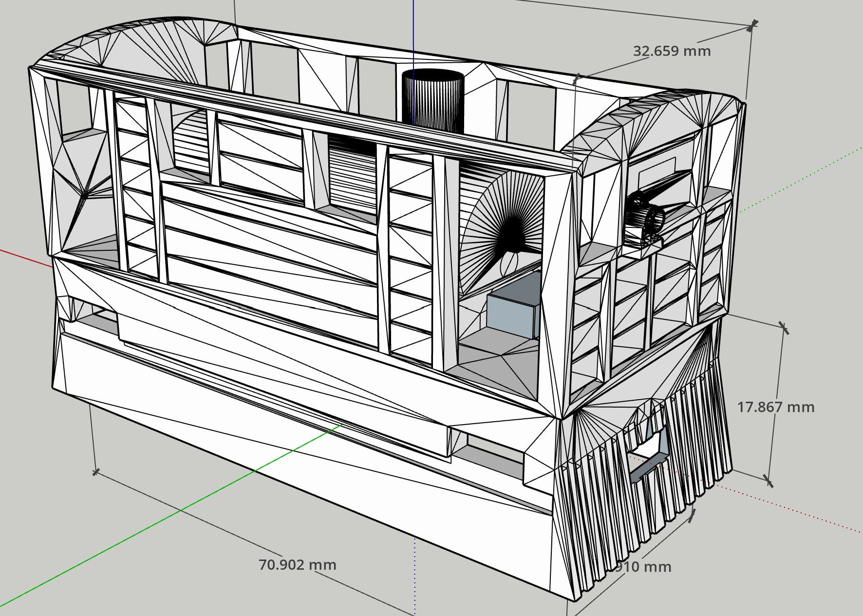863x616 pixels.
Task: Select the 32.659 mm dimension label
Action: coord(672,51)
